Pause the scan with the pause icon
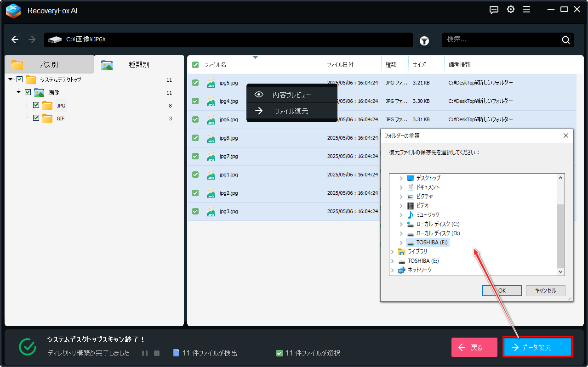The image size is (588, 367). [x=145, y=353]
